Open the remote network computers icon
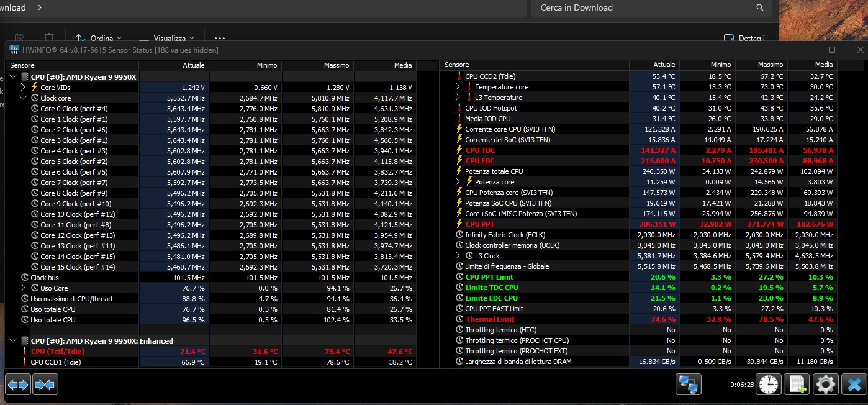 pos(689,385)
